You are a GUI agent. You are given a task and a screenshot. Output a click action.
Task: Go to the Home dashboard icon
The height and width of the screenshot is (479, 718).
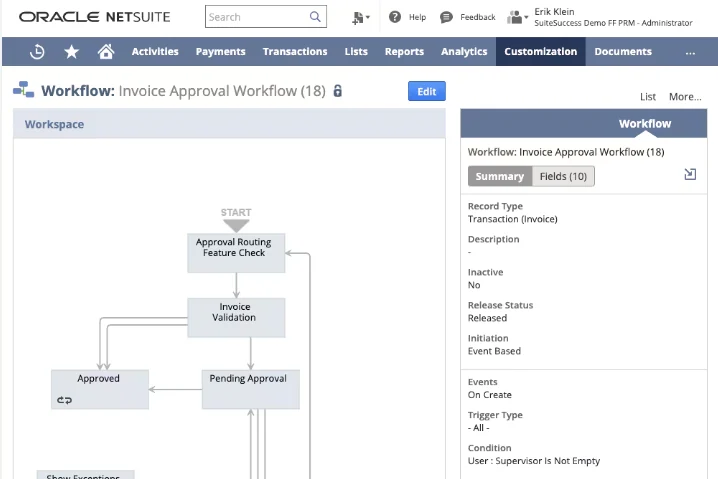coord(106,51)
